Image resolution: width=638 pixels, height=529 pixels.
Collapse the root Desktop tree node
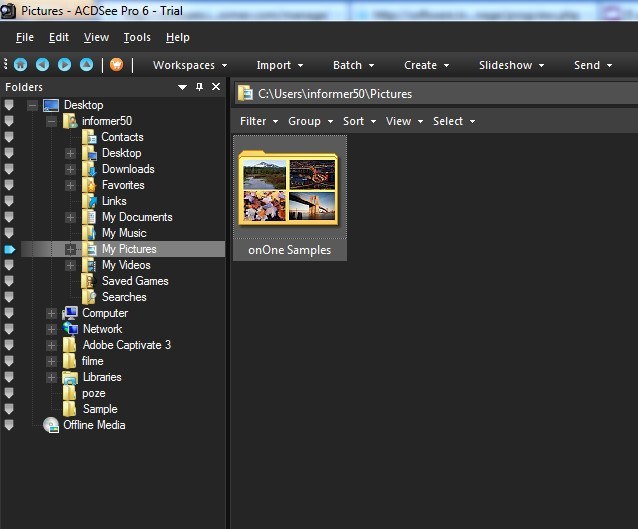pos(32,105)
